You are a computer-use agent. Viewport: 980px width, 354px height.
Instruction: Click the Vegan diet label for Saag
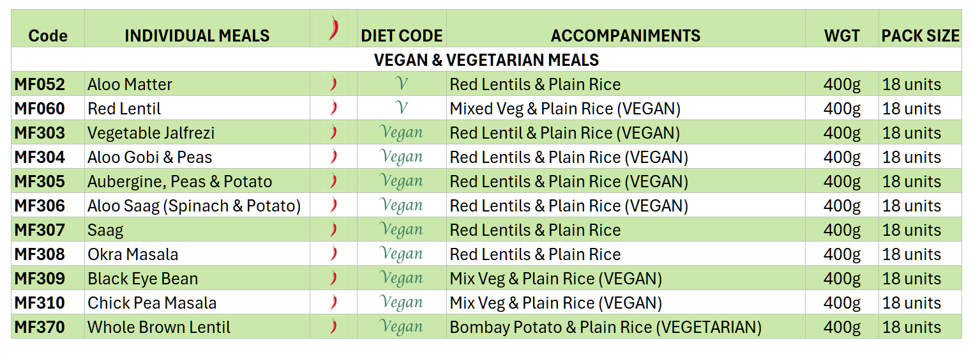coord(401,229)
